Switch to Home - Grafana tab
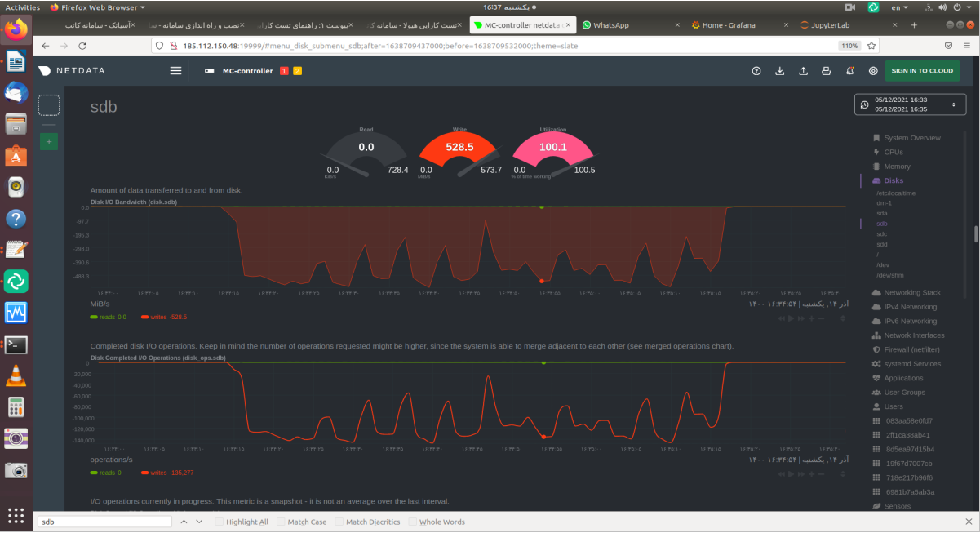 point(734,25)
